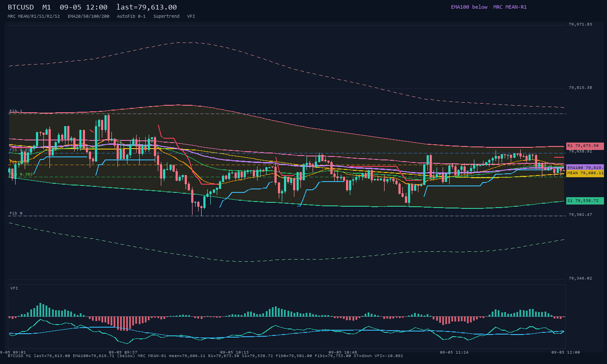This screenshot has height=364, width=607.
Task: Click the green 'Fib 0.382' level label
Action: (21, 174)
